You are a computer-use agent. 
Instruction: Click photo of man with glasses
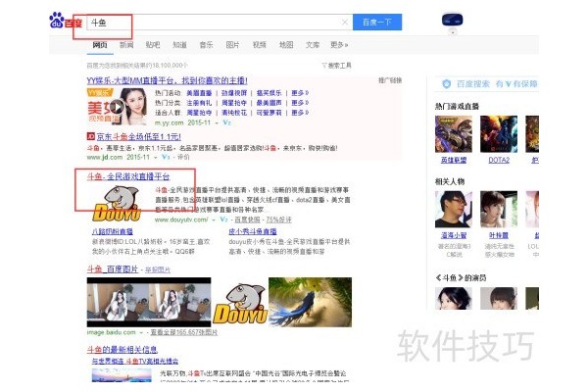(x=454, y=209)
